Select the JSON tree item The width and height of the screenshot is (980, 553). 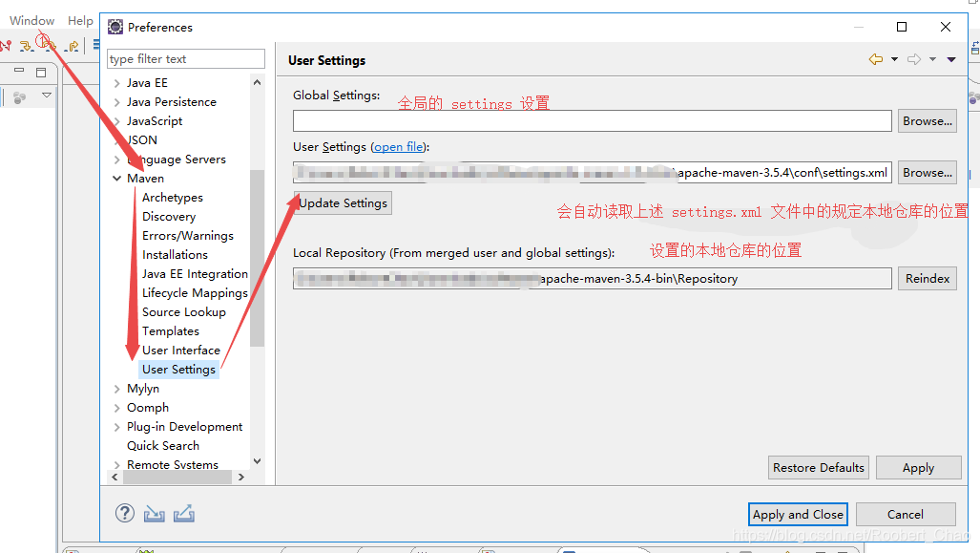click(142, 140)
